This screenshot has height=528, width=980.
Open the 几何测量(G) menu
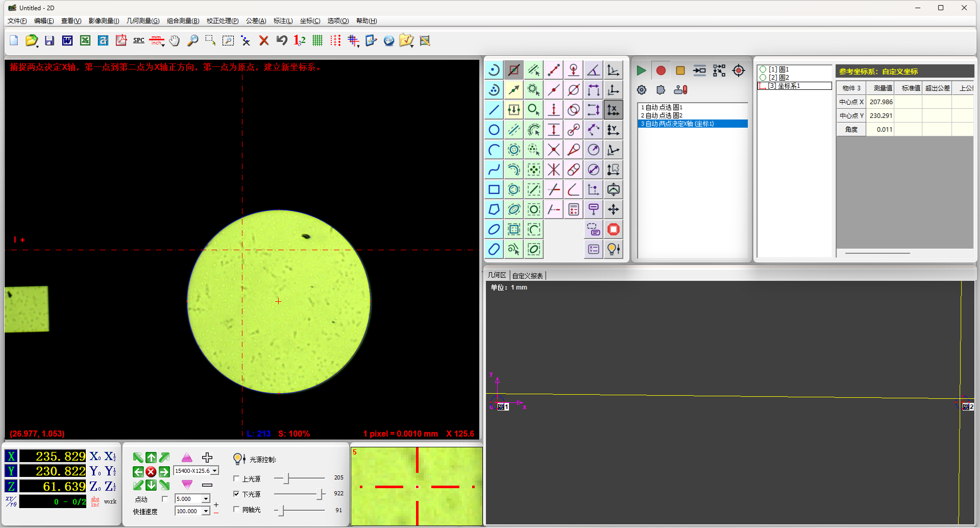pos(143,21)
